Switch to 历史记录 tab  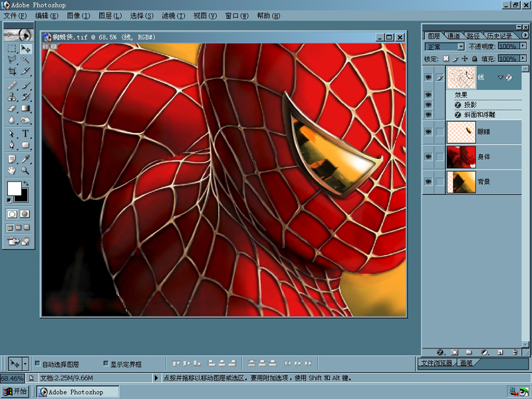(499, 36)
